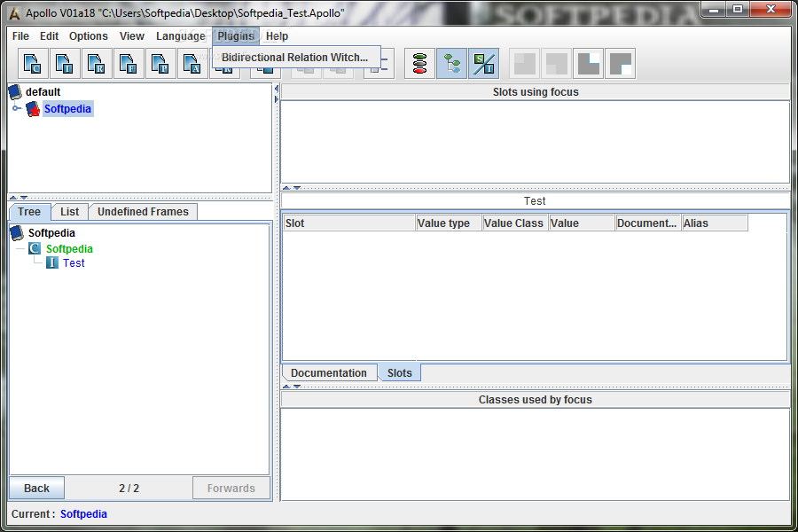
Task: Open the Language menu
Action: (181, 36)
